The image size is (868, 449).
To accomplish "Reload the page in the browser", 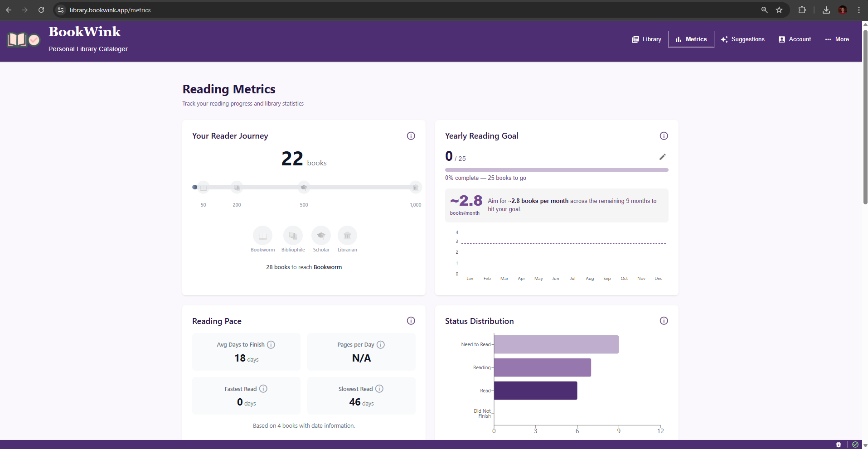I will tap(41, 10).
